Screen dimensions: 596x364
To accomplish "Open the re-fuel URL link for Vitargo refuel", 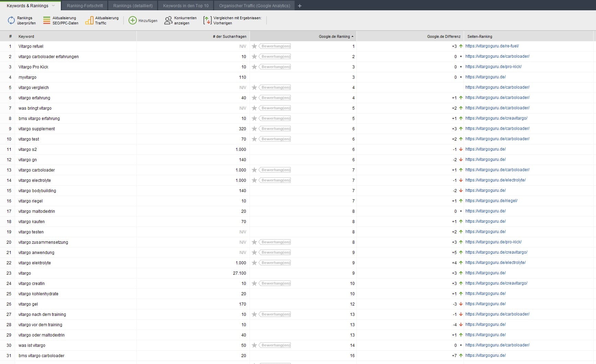I will click(492, 46).
